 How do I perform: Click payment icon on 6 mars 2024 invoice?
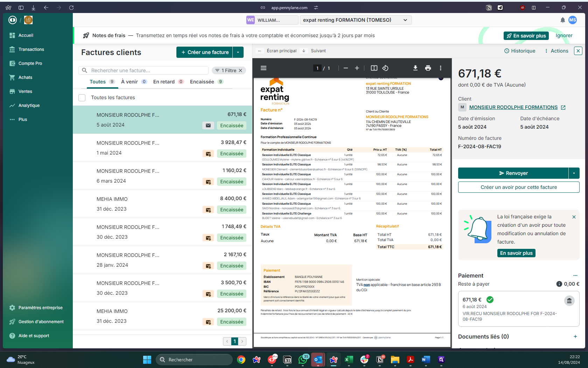coord(208,182)
